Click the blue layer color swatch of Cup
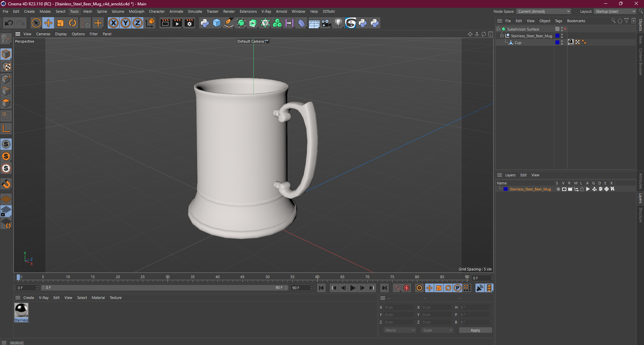The image size is (644, 345). coord(557,42)
